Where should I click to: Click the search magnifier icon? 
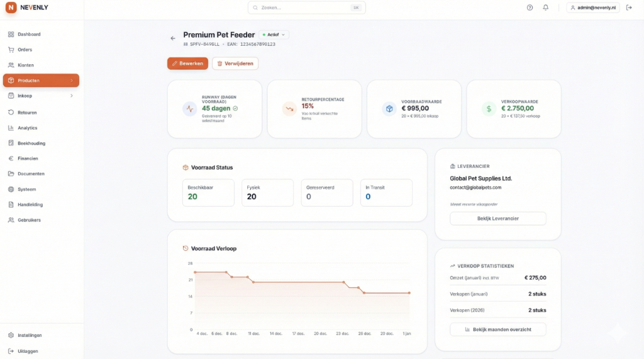point(255,8)
